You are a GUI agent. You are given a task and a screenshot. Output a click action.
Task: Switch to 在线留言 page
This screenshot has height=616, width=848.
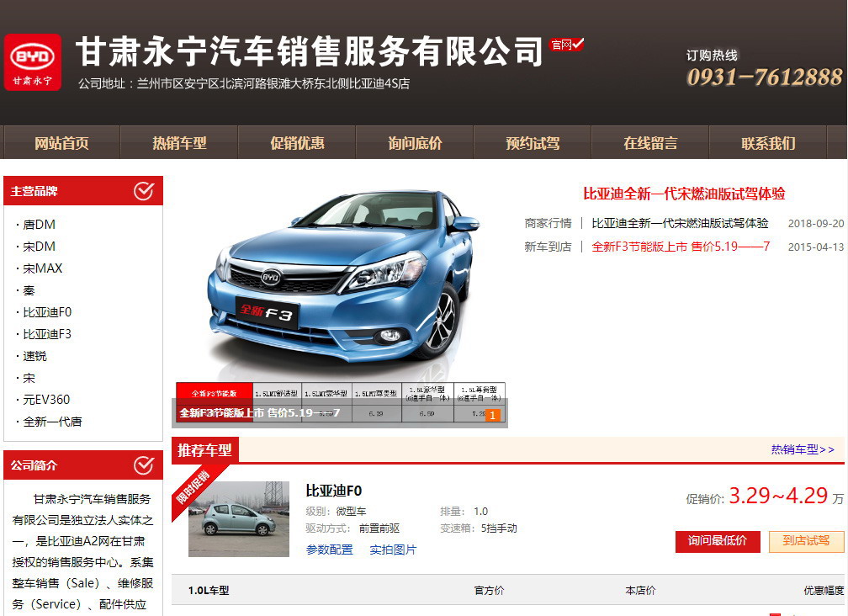[650, 143]
